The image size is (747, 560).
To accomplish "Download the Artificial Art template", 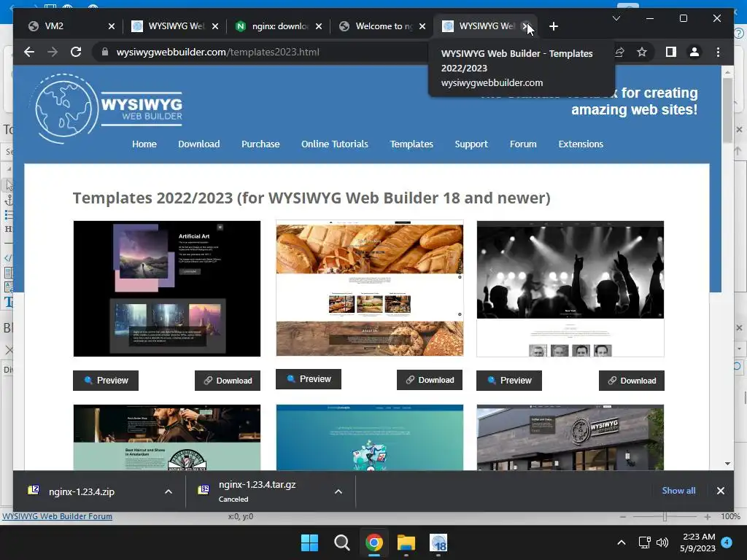I will 228,381.
